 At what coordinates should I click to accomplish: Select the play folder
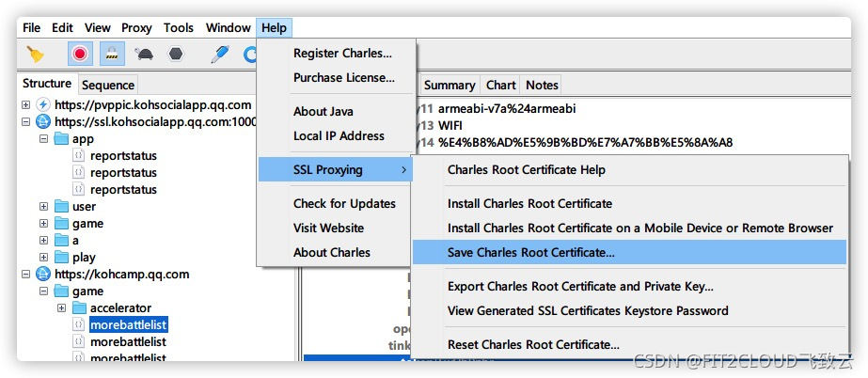coord(84,258)
